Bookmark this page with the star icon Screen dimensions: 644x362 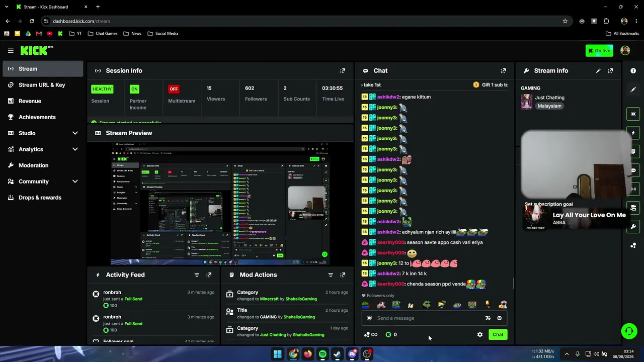click(565, 21)
